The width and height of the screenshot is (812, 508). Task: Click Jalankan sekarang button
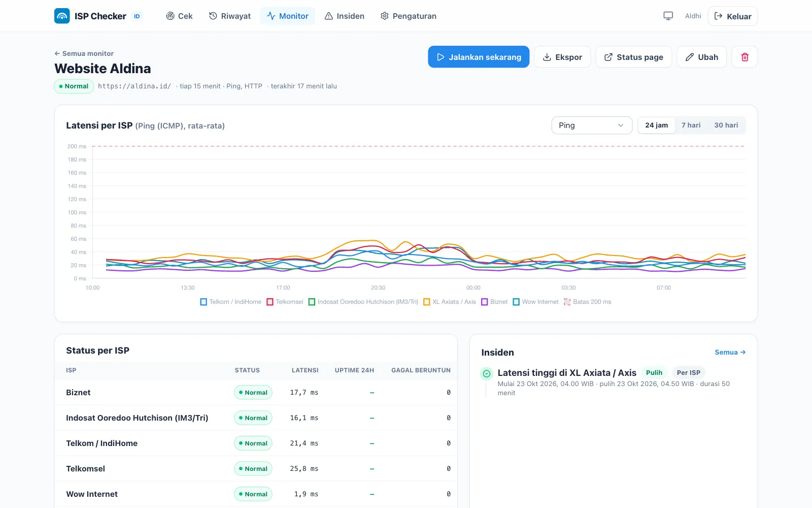click(479, 57)
